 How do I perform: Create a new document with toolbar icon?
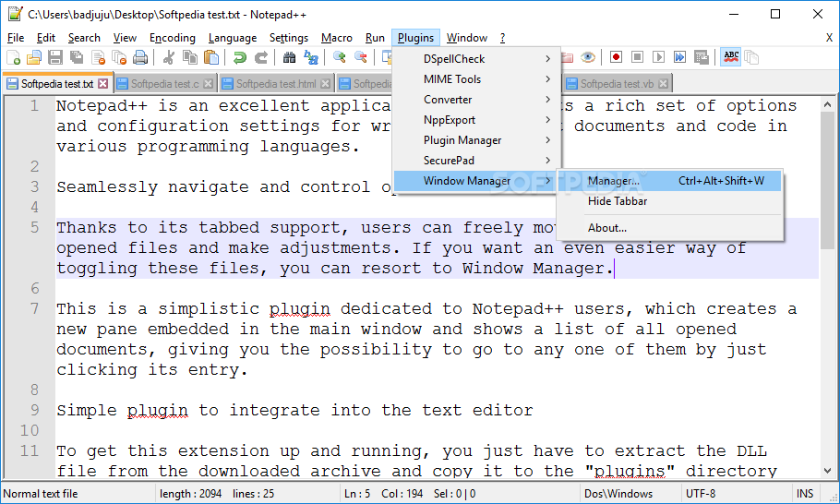14,57
